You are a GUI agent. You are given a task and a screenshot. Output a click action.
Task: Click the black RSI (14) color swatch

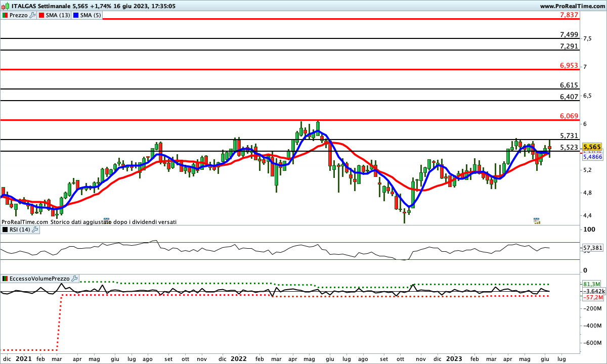pyautogui.click(x=5, y=230)
